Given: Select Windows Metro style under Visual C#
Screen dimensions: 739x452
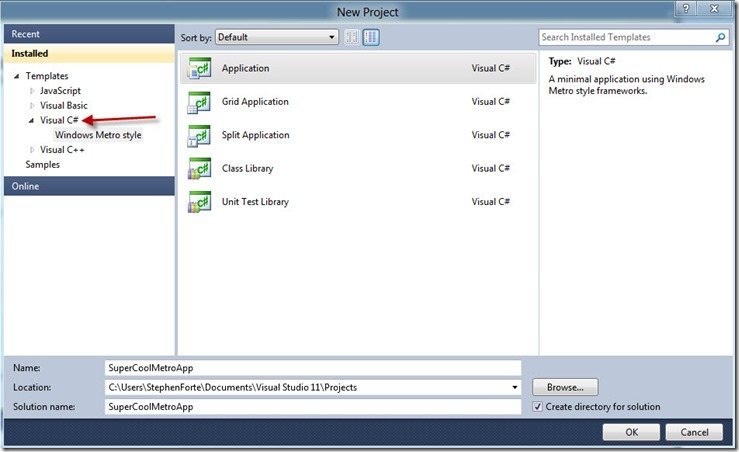Looking at the screenshot, I should [98, 135].
